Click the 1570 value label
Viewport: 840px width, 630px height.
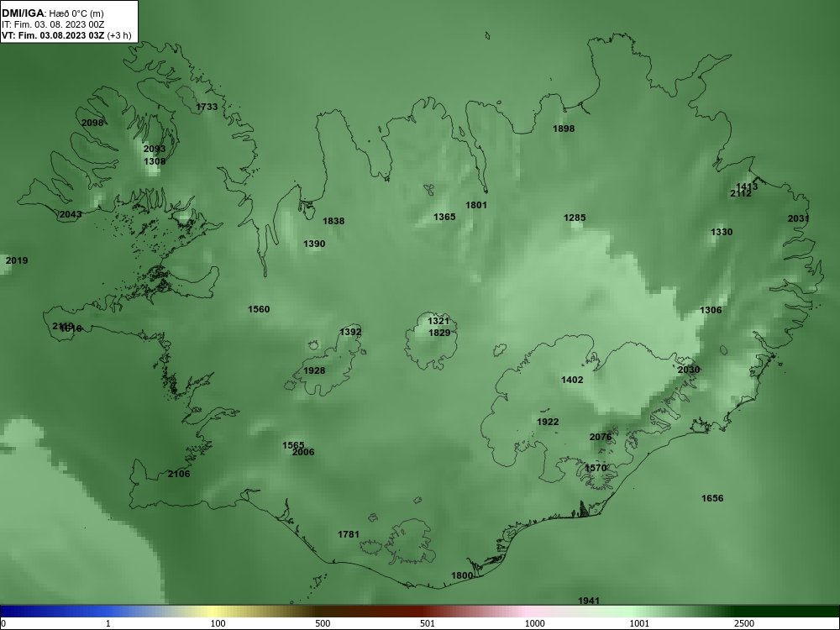(596, 468)
